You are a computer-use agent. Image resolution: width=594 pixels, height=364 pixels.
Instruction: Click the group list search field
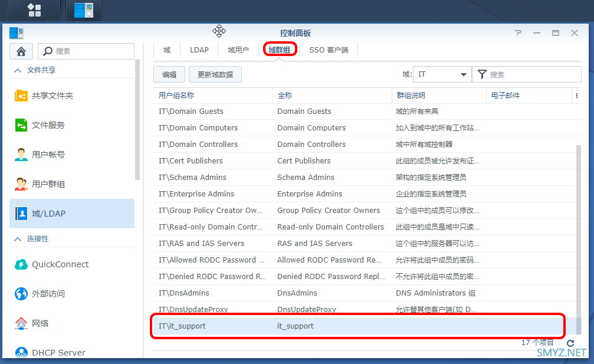point(527,74)
